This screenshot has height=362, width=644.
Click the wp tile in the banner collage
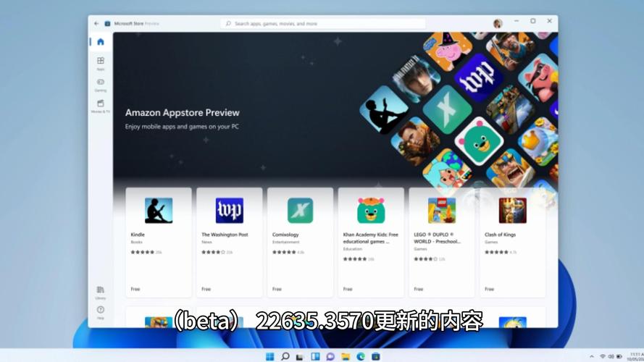click(478, 77)
